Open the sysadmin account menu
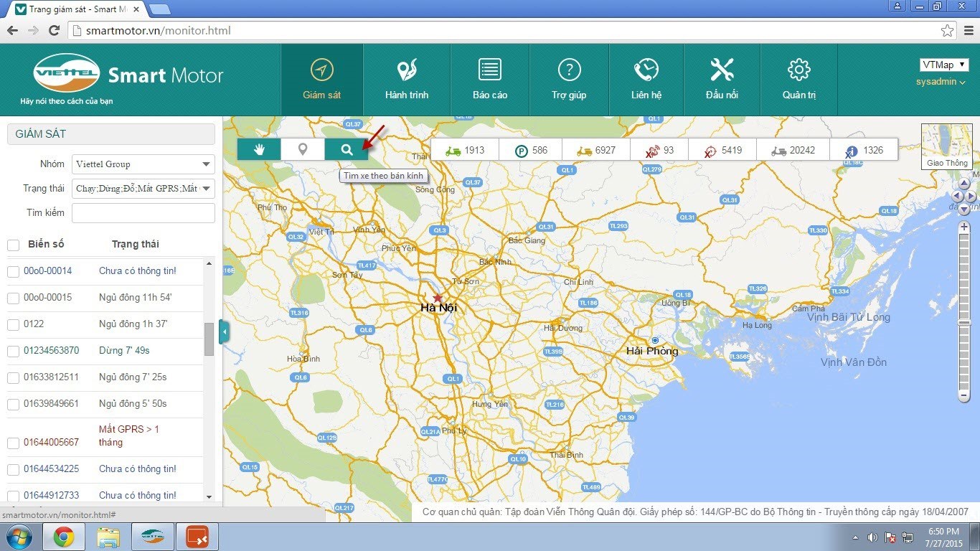This screenshot has height=551, width=980. (x=941, y=82)
